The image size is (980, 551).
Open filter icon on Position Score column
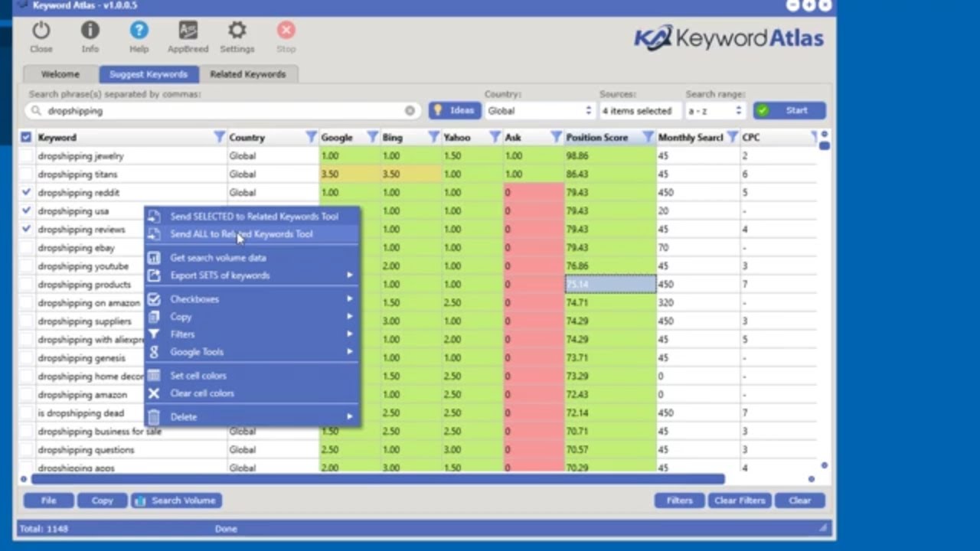tap(648, 137)
